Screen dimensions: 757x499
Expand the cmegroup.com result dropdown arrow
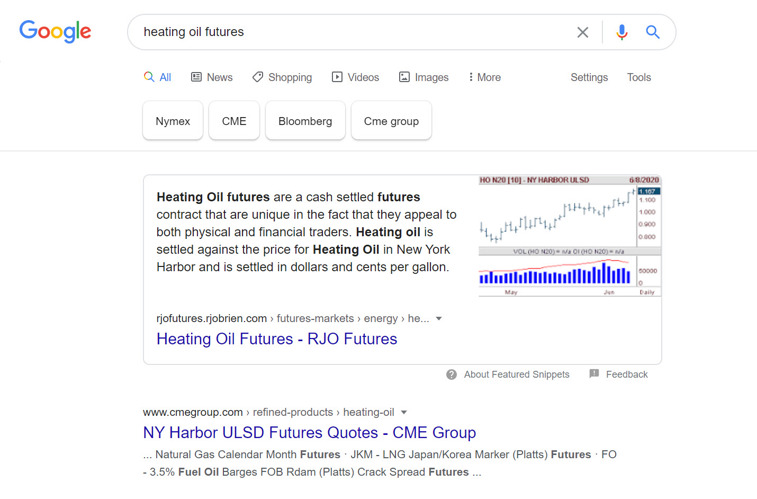coord(404,412)
